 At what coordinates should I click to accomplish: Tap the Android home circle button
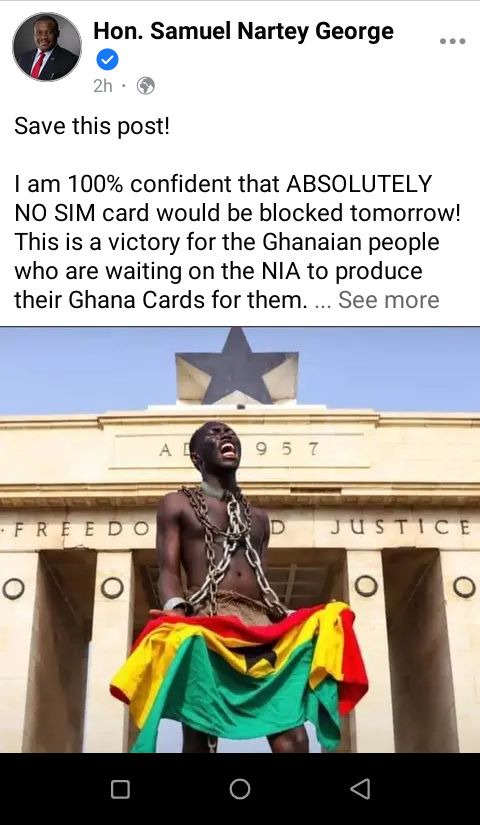point(240,789)
